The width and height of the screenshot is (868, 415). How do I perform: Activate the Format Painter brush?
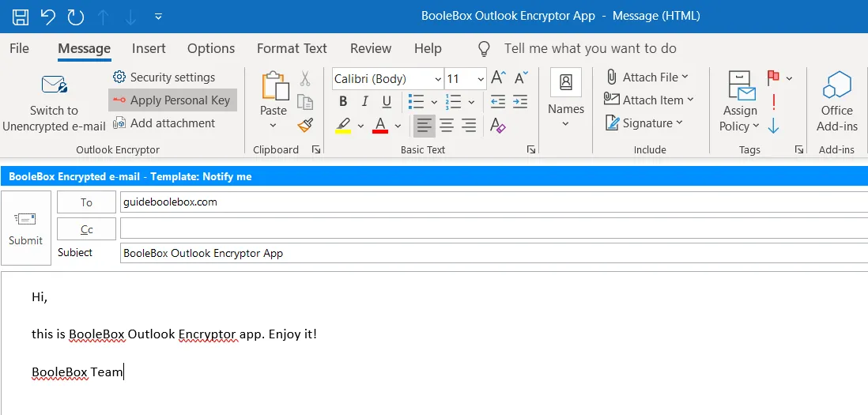305,125
